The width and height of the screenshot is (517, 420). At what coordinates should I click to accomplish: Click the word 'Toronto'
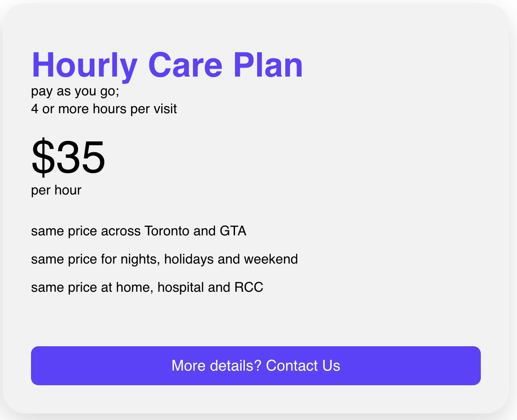[x=167, y=231]
